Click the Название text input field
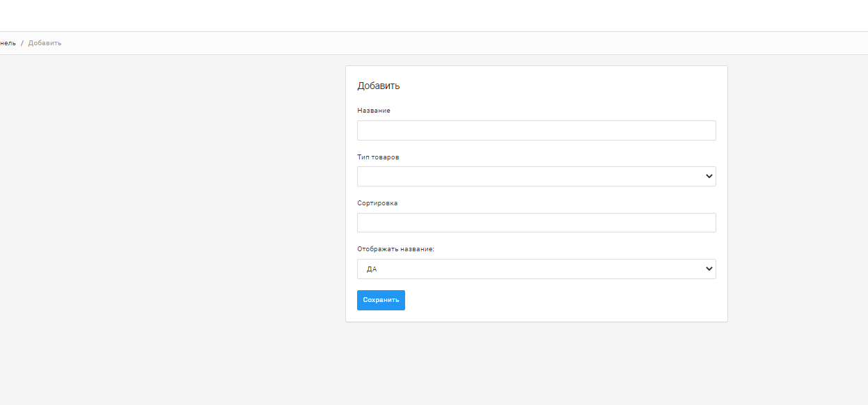Image resolution: width=868 pixels, height=405 pixels. pos(536,130)
